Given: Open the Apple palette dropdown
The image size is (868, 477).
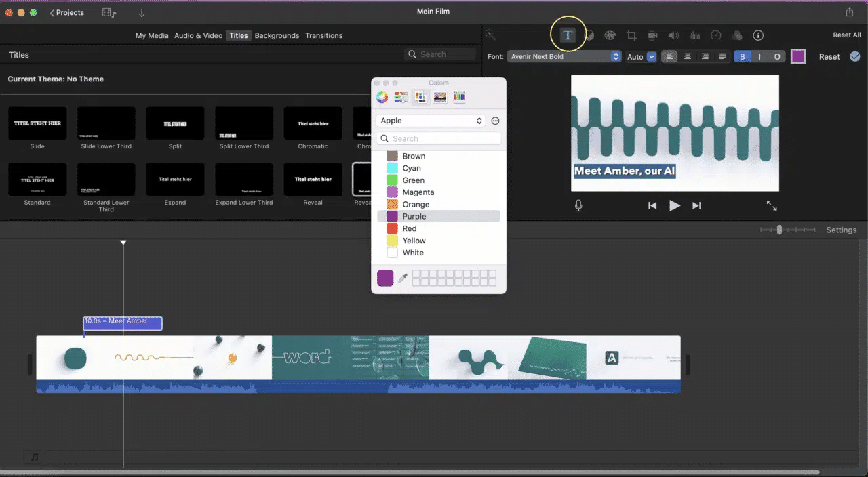Looking at the screenshot, I should coord(431,121).
